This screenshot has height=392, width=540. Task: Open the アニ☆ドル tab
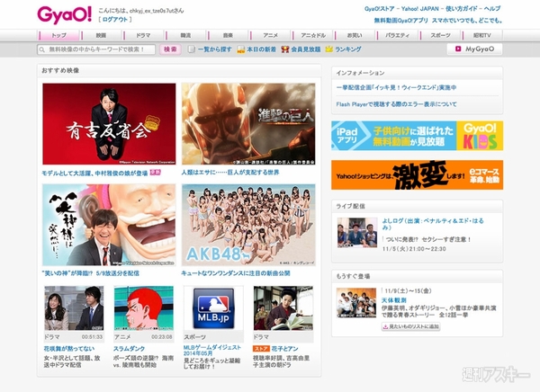point(313,35)
